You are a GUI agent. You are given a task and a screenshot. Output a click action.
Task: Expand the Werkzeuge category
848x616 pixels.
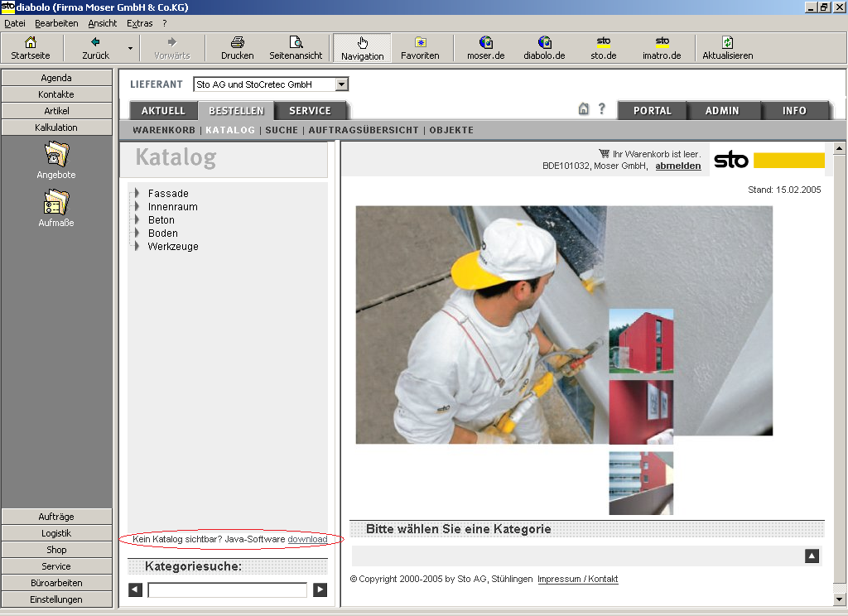(x=137, y=246)
